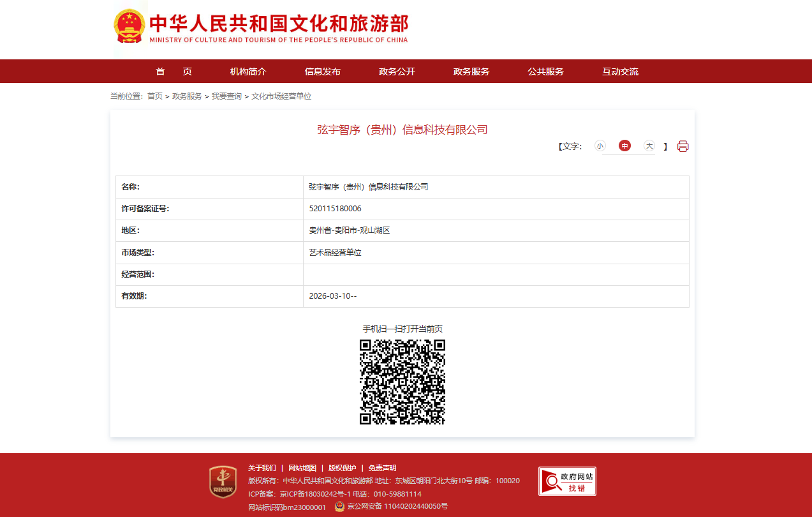Go to 政务服务 in the breadcrumb
Image resolution: width=812 pixels, height=517 pixels.
[187, 96]
